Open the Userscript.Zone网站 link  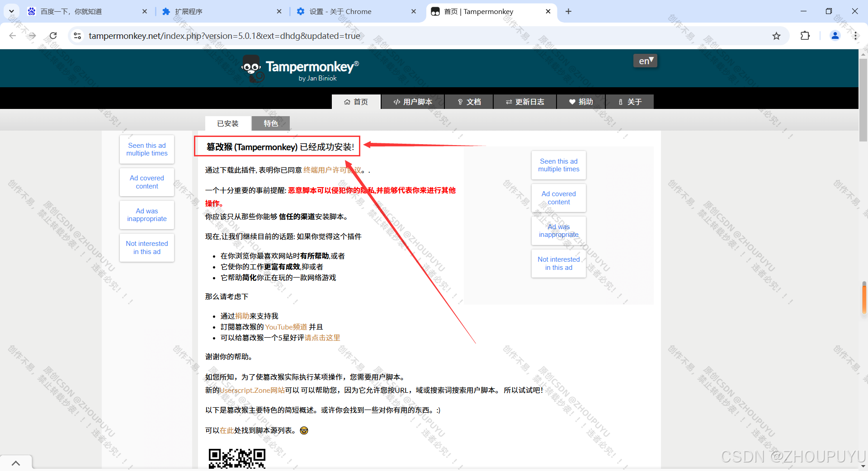[x=252, y=390]
